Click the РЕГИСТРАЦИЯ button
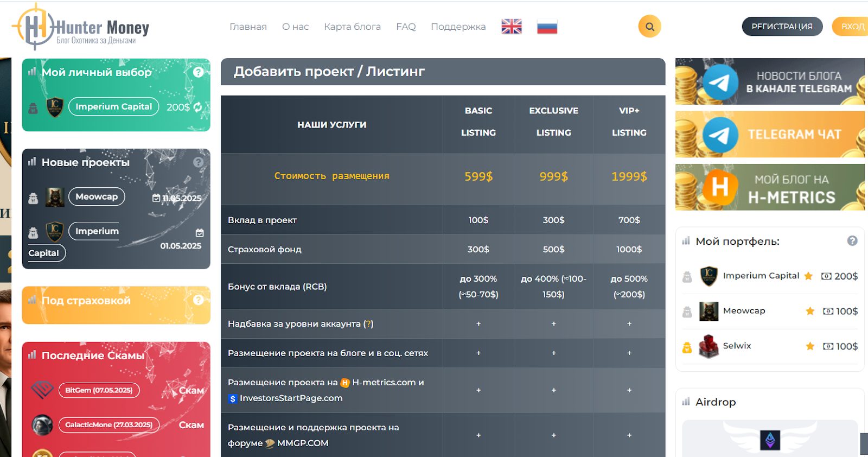Screen dimensions: 868x457 pos(782,26)
